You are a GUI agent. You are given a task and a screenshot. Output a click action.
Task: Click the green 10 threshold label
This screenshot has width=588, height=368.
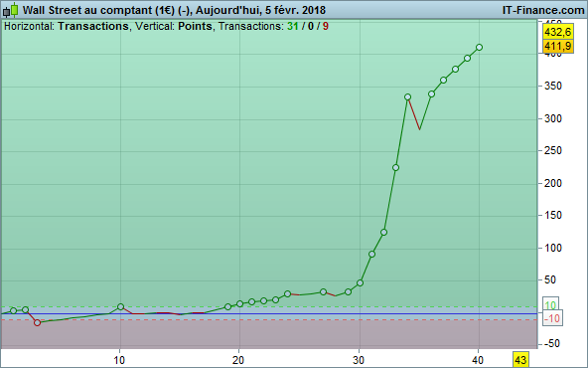click(550, 305)
